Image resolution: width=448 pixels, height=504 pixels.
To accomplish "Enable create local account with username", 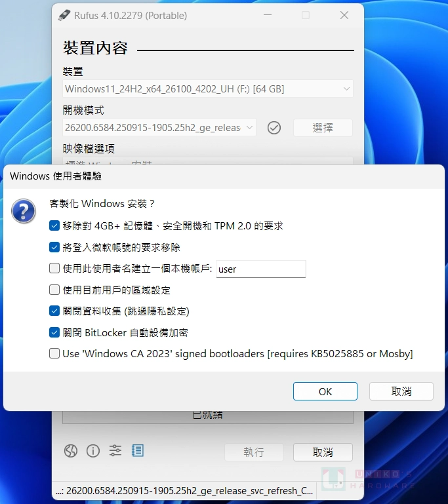I will pyautogui.click(x=54, y=268).
